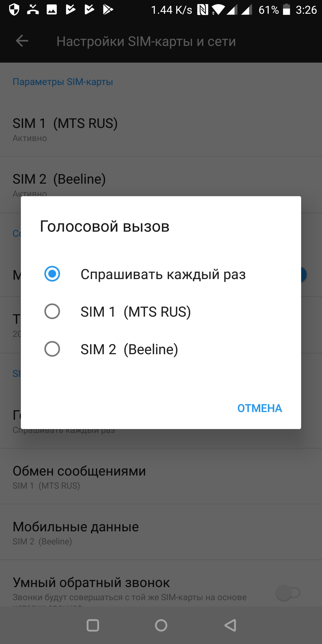Tap the missed call status icon
The image size is (322, 644).
click(33, 10)
